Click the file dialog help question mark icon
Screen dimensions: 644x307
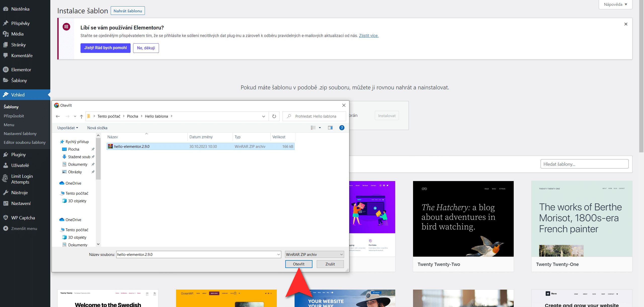click(x=342, y=128)
